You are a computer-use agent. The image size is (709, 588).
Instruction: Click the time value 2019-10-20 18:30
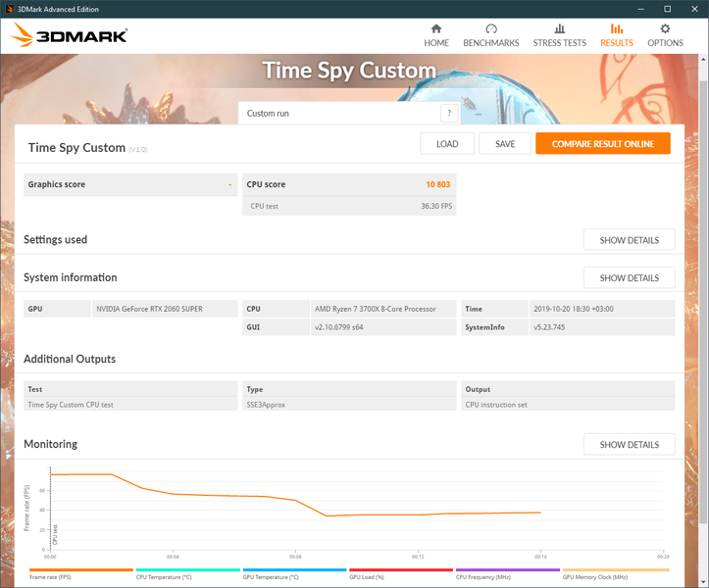pos(574,309)
